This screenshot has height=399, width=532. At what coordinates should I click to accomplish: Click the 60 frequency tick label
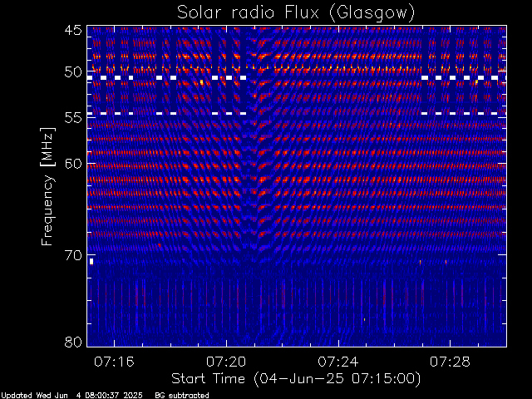coord(73,164)
